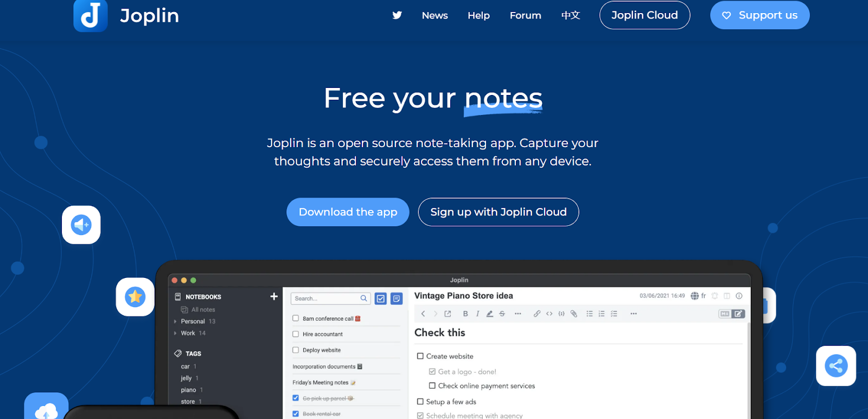Click the Joplin logo icon

click(x=91, y=15)
